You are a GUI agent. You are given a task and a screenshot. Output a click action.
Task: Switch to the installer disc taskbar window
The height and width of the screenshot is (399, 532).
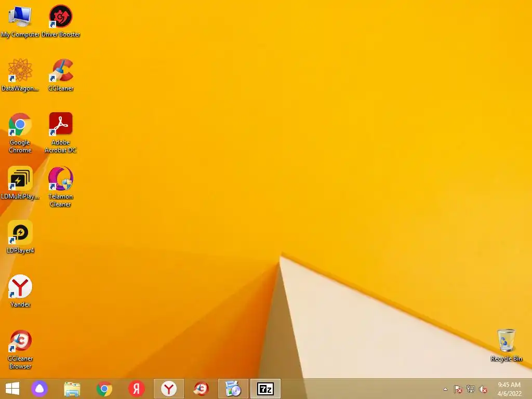(233, 389)
